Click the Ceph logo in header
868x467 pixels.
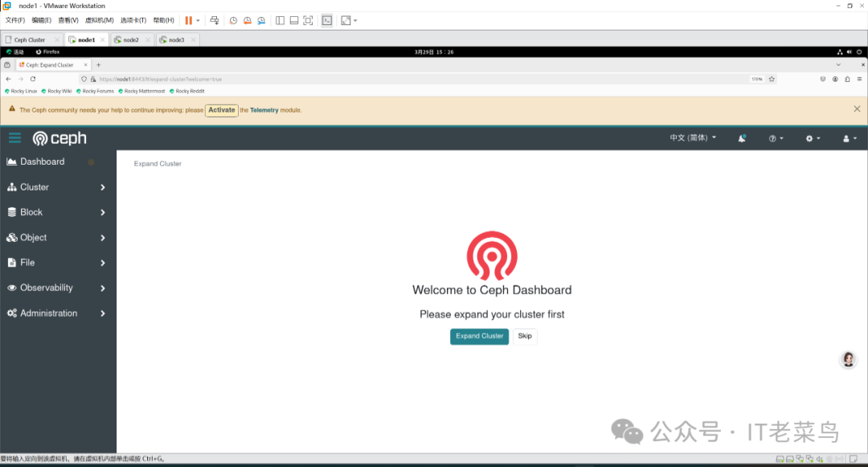pyautogui.click(x=59, y=137)
